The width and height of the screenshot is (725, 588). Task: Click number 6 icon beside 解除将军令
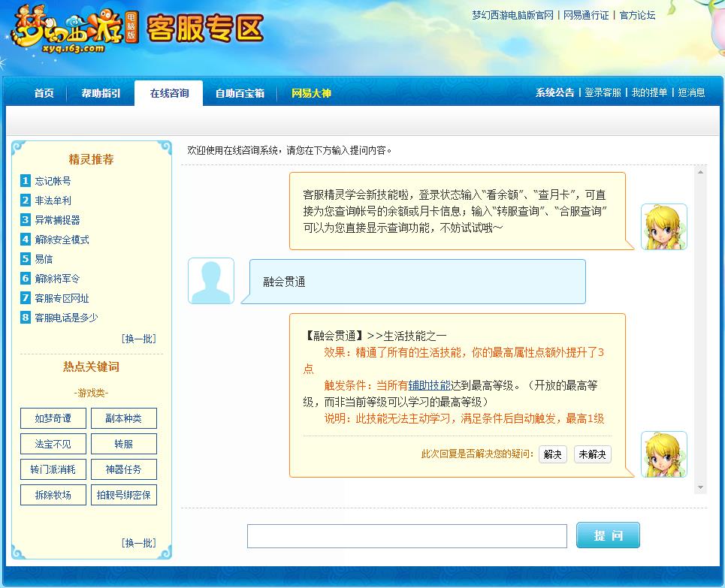[26, 279]
